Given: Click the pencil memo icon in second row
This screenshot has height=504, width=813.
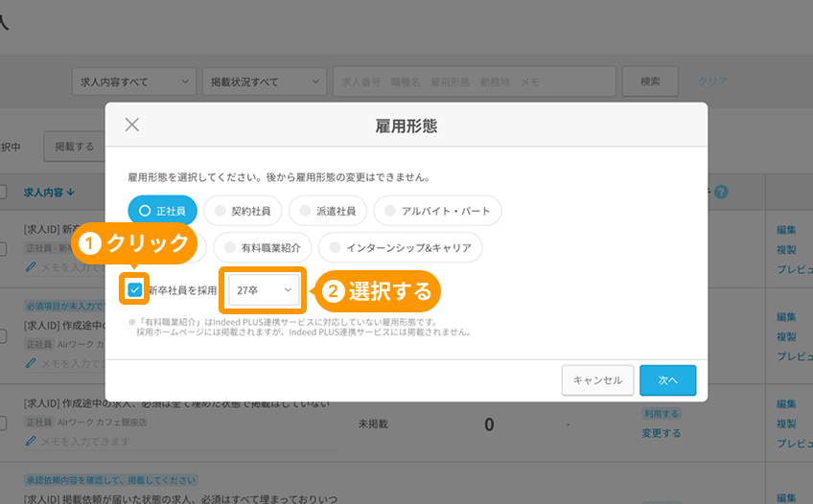Looking at the screenshot, I should click(x=31, y=363).
